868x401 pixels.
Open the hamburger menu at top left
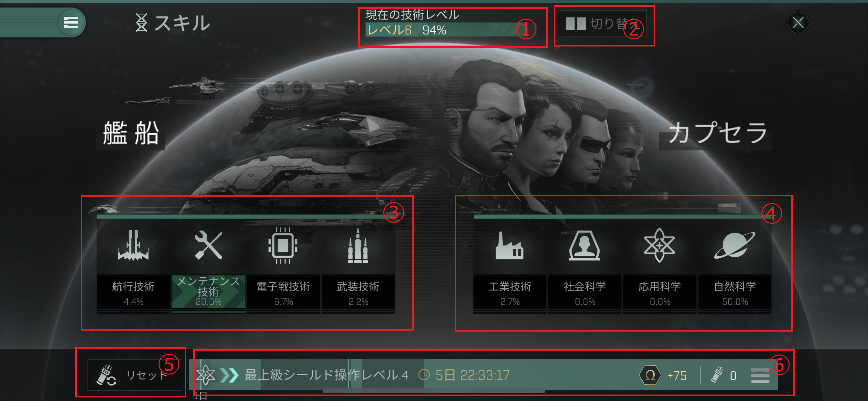71,23
